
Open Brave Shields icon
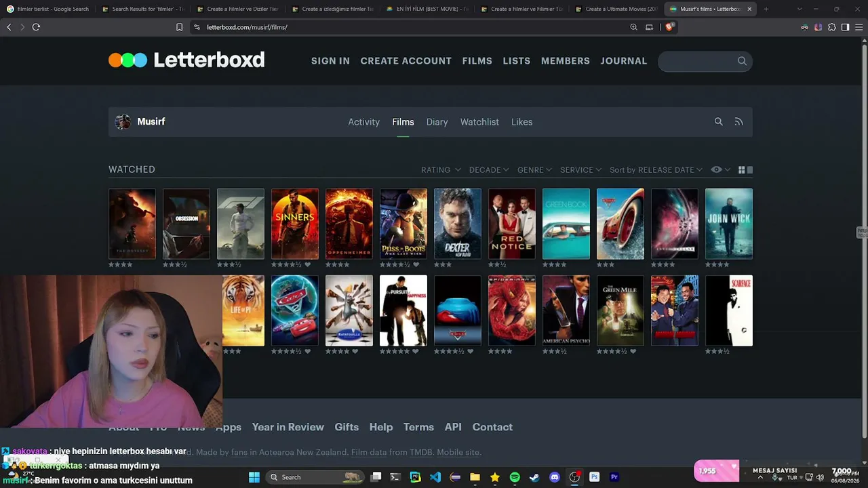[669, 27]
